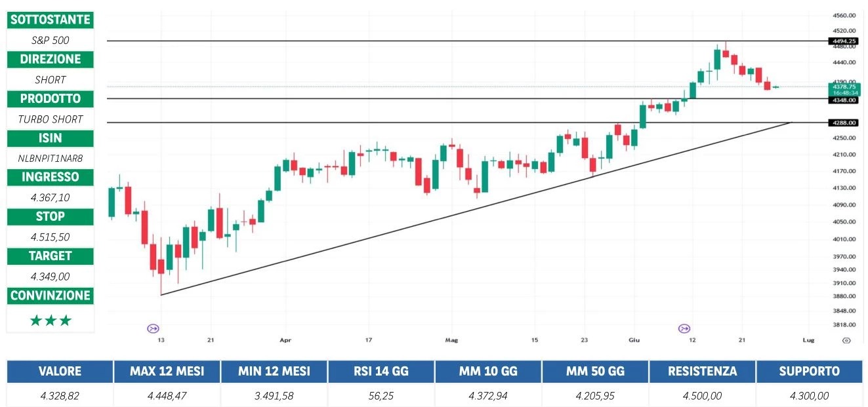Click the three green stars conviction rating
Image resolution: width=868 pixels, height=407 pixels.
coord(51,321)
